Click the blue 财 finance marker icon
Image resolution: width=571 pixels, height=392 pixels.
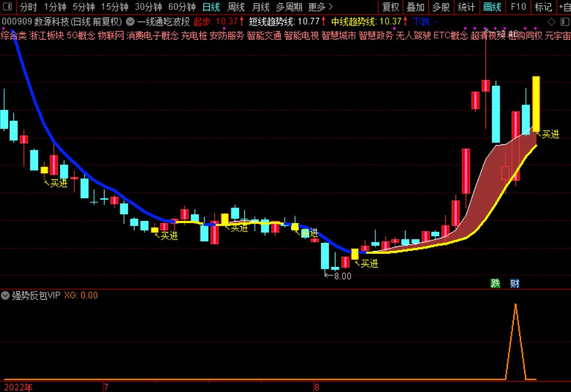pos(514,283)
